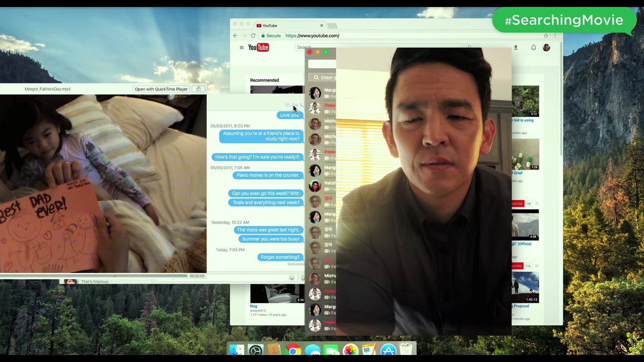Launch Photos app from the Dock

point(350,350)
